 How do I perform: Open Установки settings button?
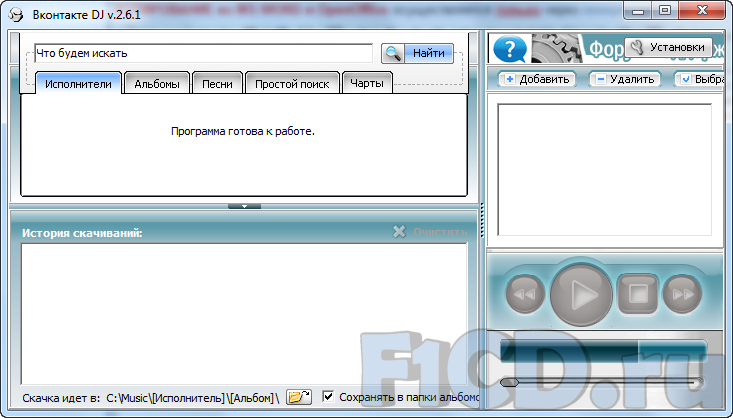[668, 47]
